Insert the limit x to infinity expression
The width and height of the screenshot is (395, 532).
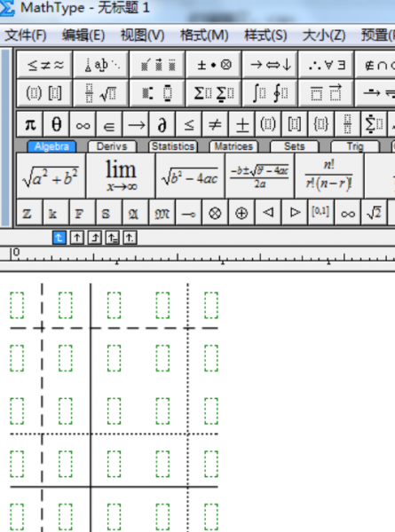tap(121, 176)
